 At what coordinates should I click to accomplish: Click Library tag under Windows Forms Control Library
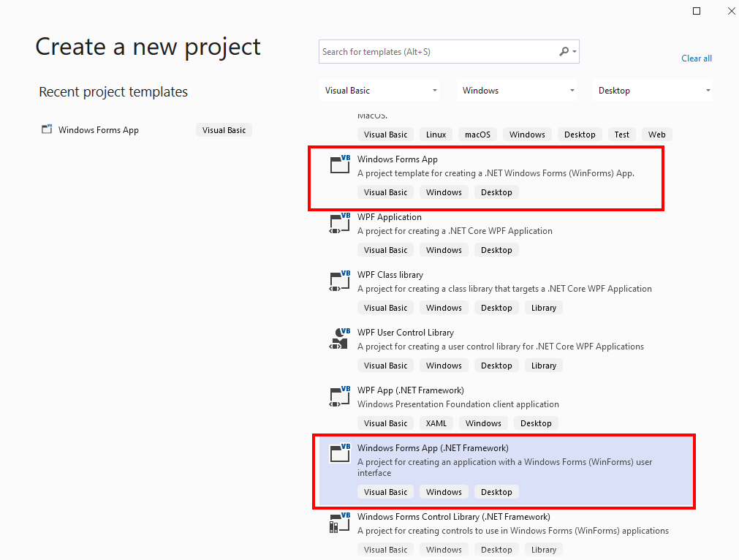coord(543,550)
